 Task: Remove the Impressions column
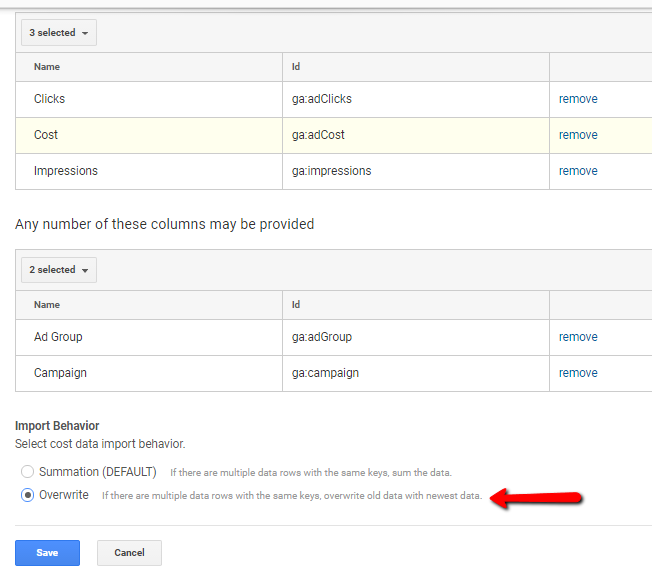(578, 171)
